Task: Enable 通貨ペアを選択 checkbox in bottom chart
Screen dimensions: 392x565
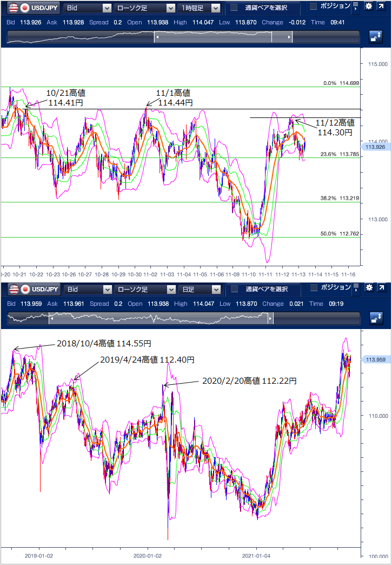Action: [234, 290]
